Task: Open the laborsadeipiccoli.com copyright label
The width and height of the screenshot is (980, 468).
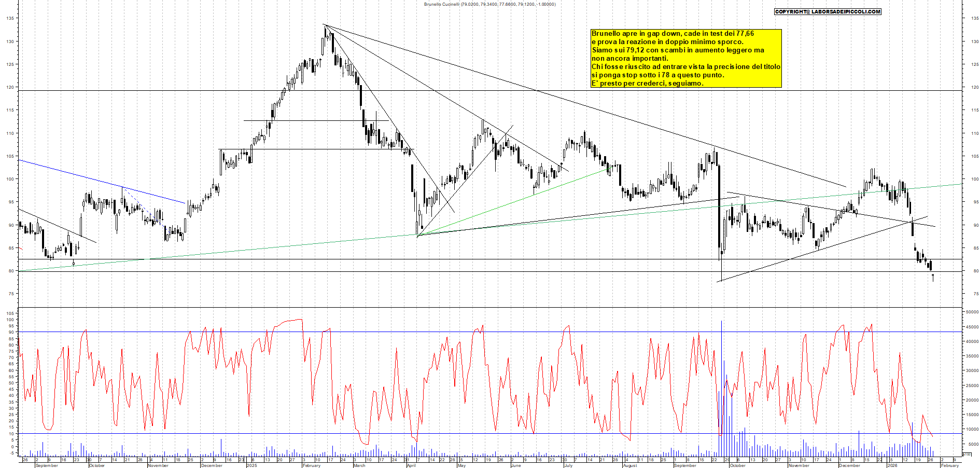Action: [x=828, y=11]
